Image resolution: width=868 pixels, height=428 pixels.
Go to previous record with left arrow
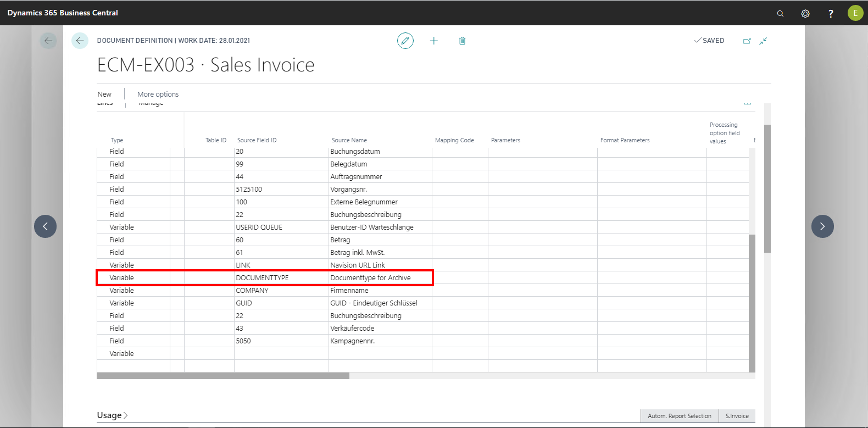[x=45, y=226]
